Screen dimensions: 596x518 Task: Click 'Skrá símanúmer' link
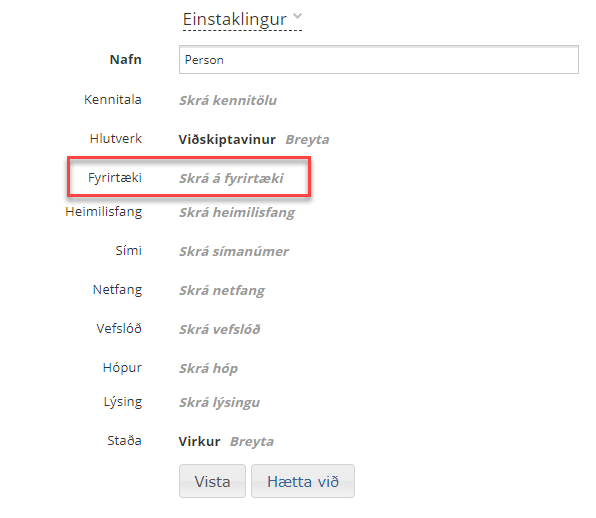[x=234, y=252]
